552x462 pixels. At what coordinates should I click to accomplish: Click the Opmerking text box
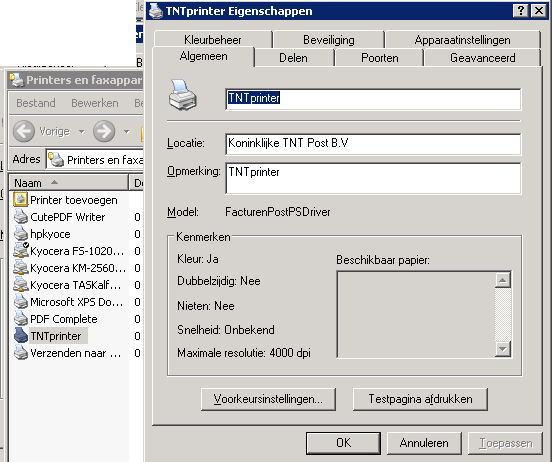click(x=373, y=178)
